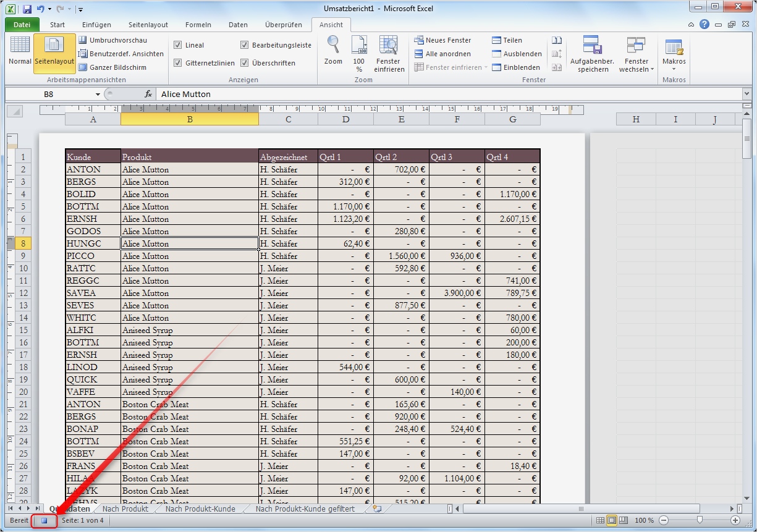757x532 pixels.
Task: Click the 100% zoom icon
Action: [358, 46]
